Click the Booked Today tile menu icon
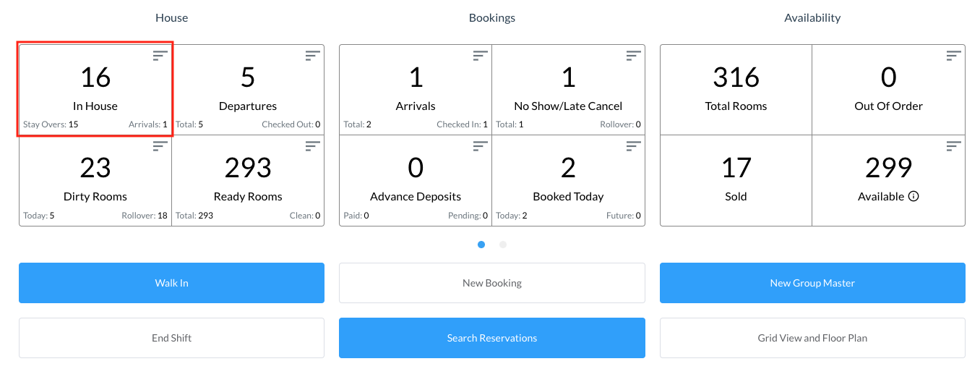 pos(633,146)
